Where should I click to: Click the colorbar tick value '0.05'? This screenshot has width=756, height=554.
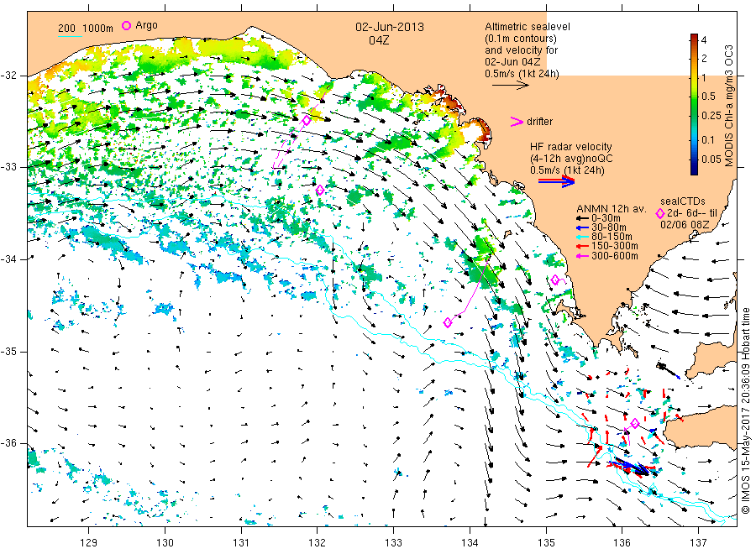[x=711, y=159]
